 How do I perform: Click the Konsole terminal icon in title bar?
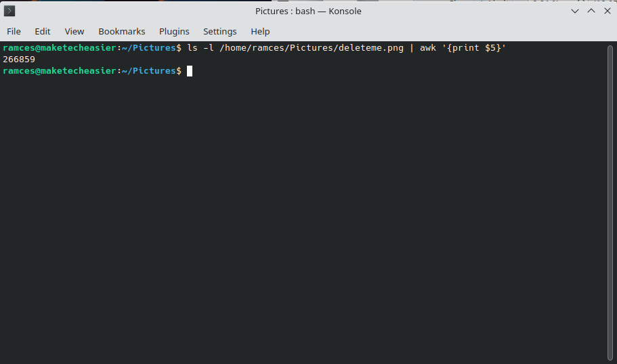[9, 11]
